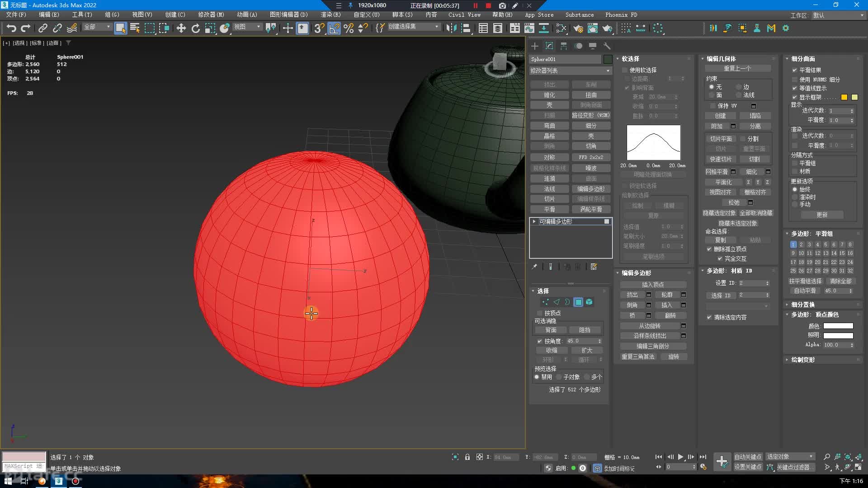Select the 子对象 preview selection radio

(559, 377)
